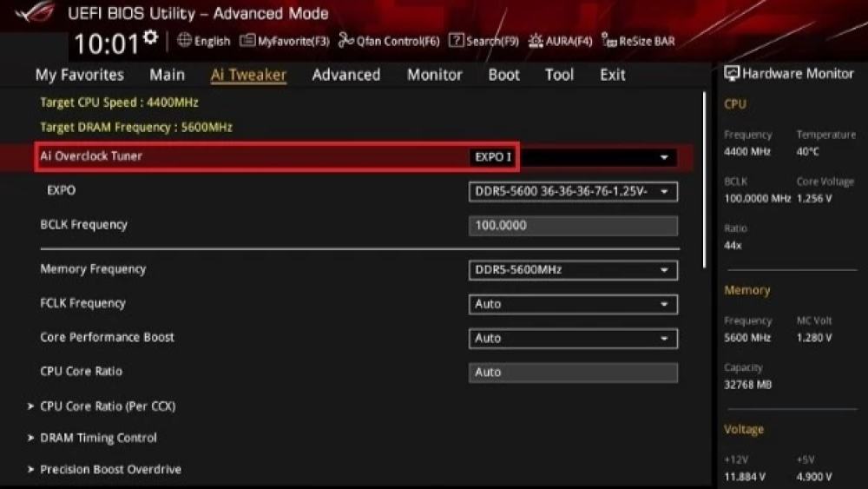Expand CPU Core Ratio (Per CCX) submenu
This screenshot has height=489, width=868.
click(108, 406)
